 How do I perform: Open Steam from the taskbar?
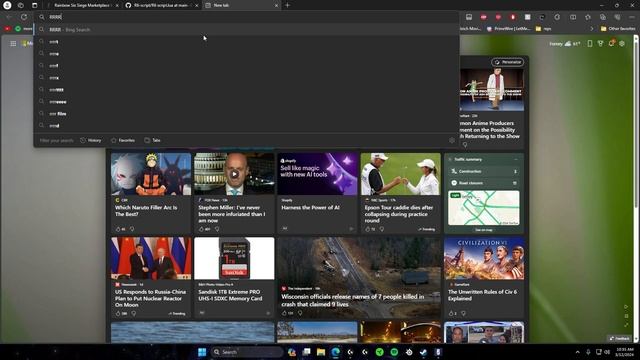423,352
